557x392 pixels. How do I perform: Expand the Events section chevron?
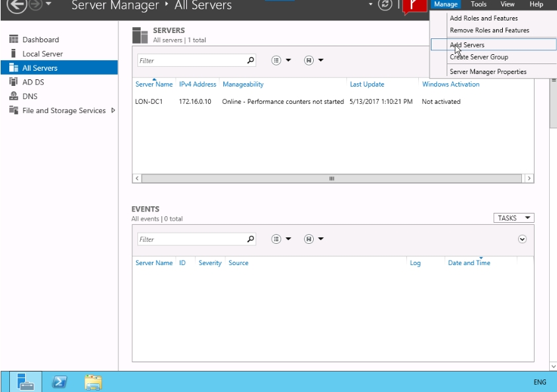point(522,239)
